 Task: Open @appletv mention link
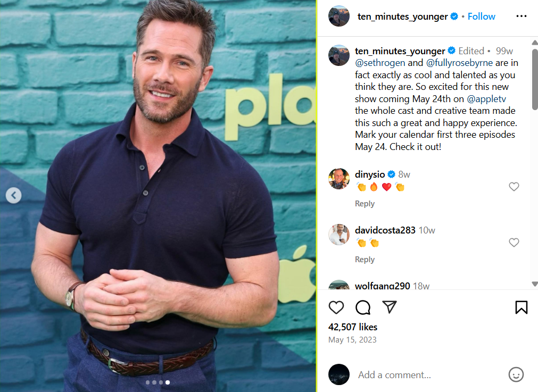pos(486,99)
